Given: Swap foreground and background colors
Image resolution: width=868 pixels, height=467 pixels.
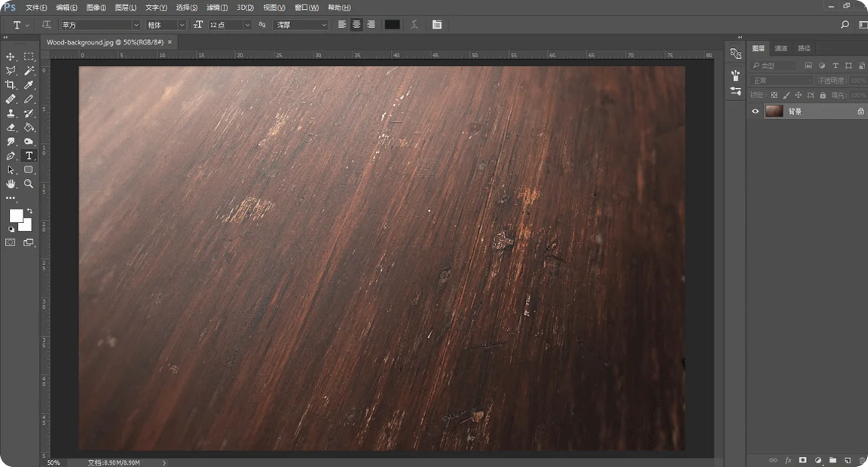Looking at the screenshot, I should (x=30, y=211).
